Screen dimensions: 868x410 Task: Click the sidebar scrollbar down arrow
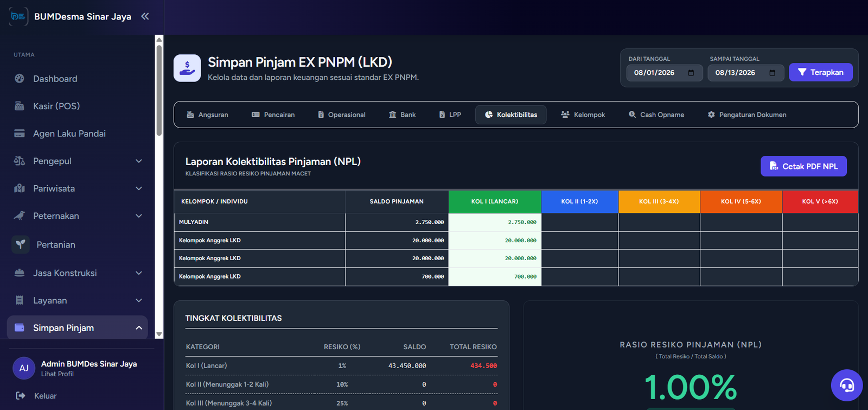[159, 334]
